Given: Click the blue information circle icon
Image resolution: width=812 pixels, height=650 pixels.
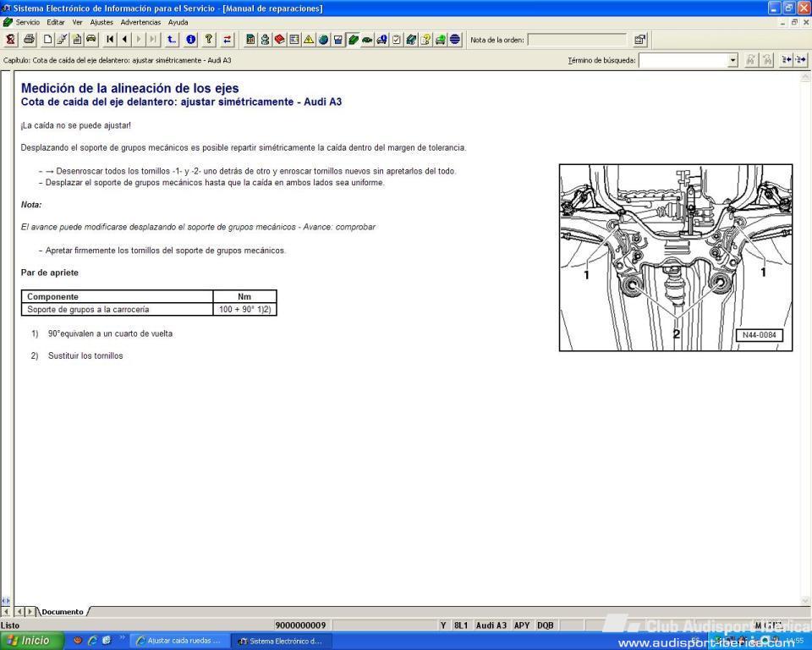Looking at the screenshot, I should (x=191, y=40).
